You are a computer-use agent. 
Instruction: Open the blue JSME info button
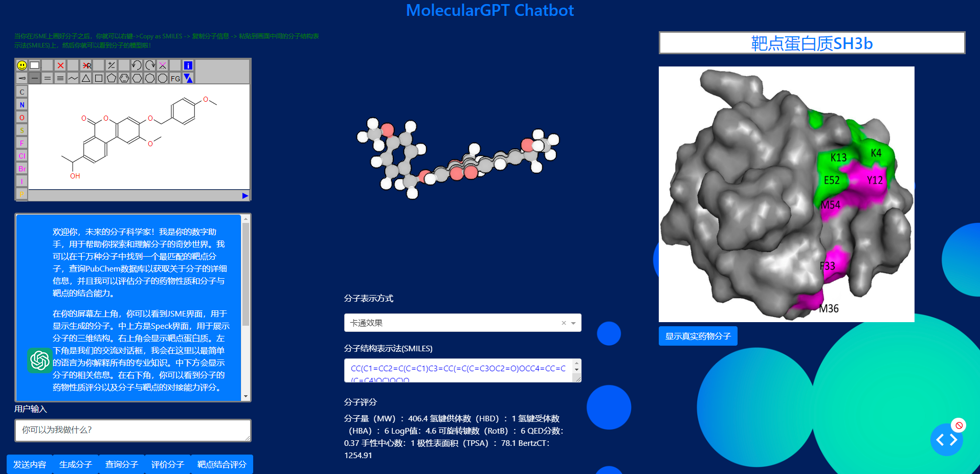click(x=188, y=65)
